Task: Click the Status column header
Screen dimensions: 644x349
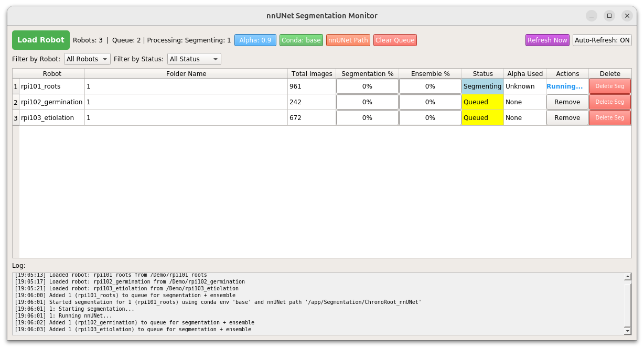Action: (482, 73)
